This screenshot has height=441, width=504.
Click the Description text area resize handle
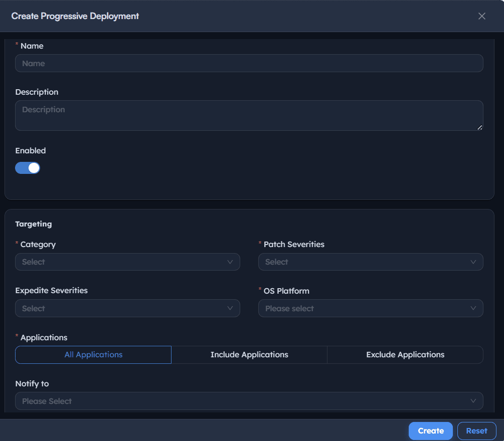pos(479,127)
